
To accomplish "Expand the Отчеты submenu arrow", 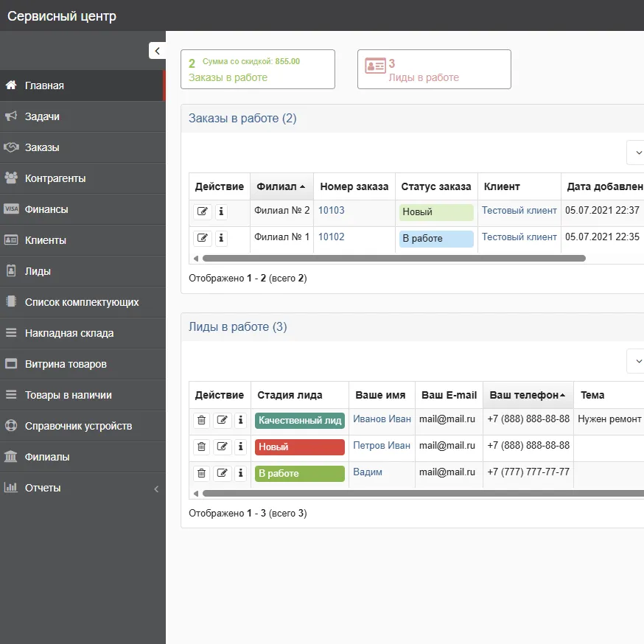I will 156,489.
